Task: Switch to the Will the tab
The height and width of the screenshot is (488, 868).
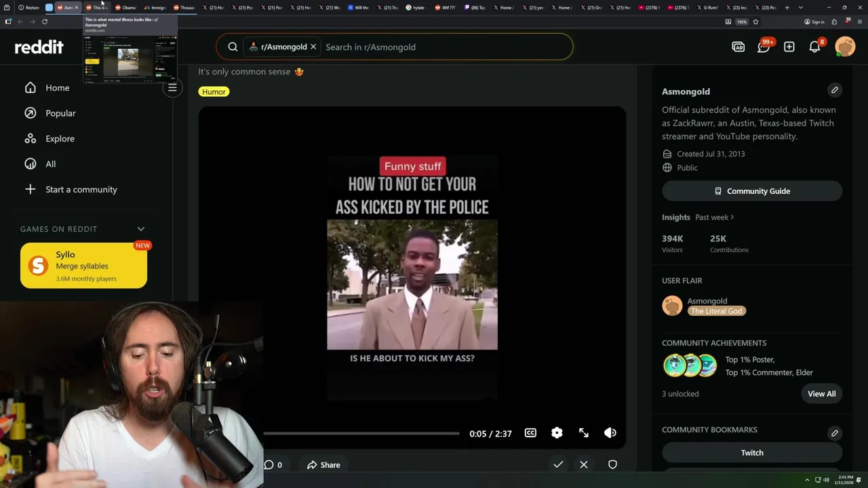Action: click(x=358, y=7)
